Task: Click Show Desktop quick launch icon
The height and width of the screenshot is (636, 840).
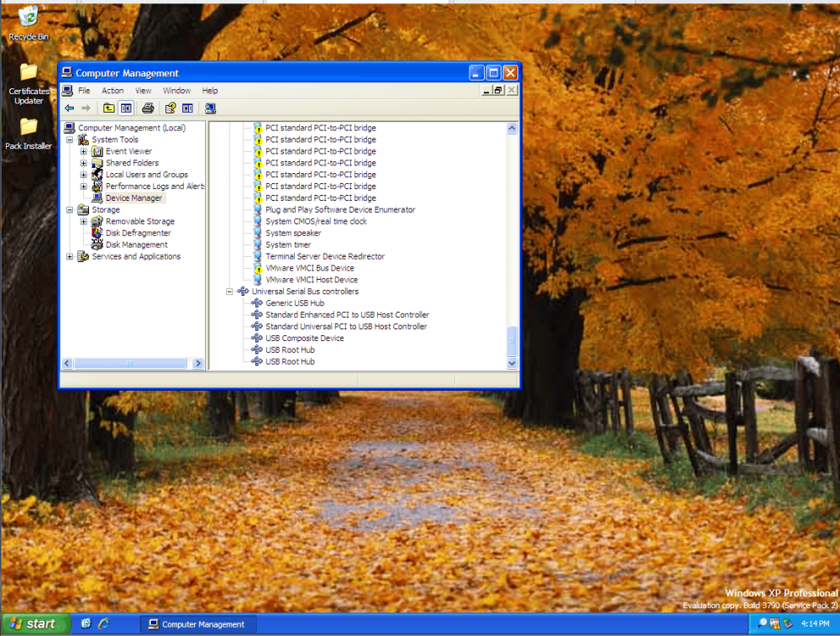Action: [86, 623]
